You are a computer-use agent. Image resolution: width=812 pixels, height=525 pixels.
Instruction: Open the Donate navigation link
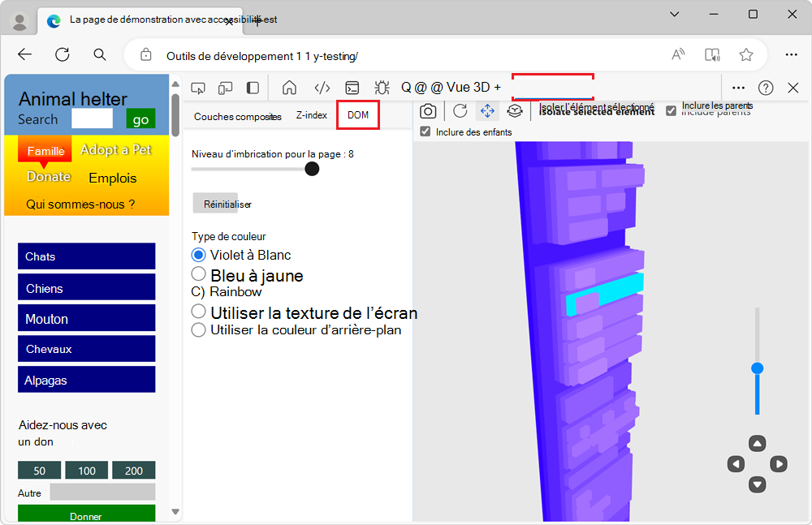click(49, 177)
